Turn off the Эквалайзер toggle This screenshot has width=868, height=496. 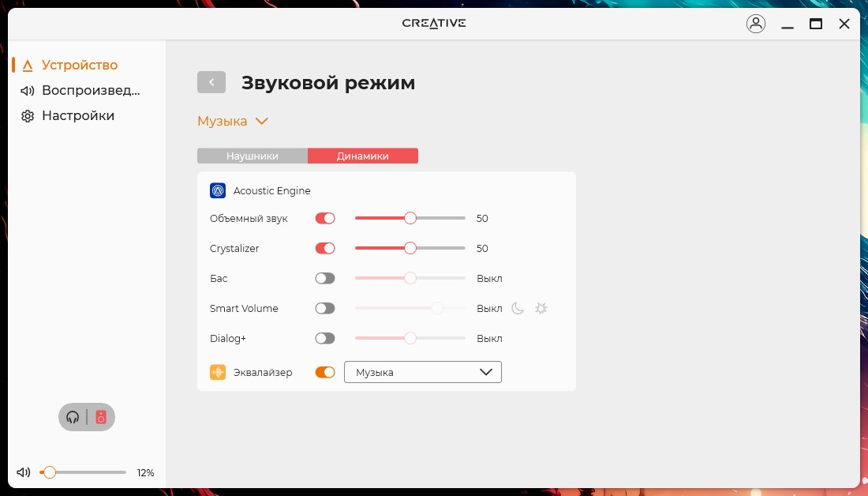325,373
